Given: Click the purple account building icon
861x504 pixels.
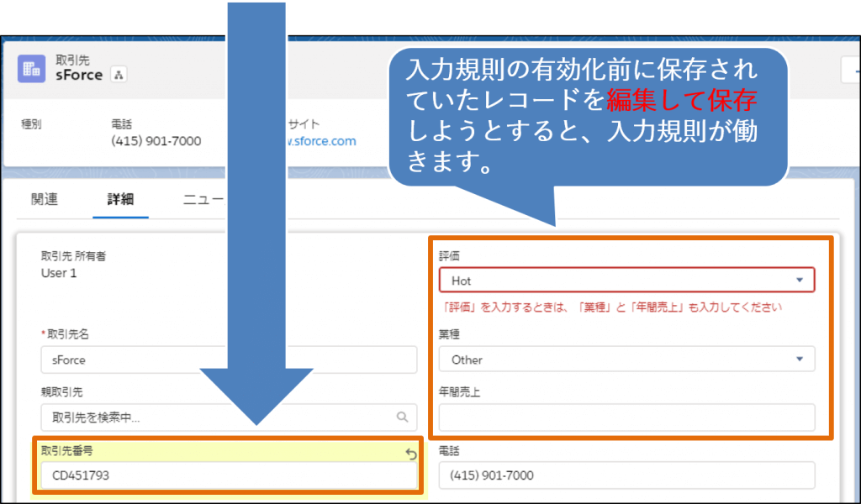Looking at the screenshot, I should pos(31,68).
